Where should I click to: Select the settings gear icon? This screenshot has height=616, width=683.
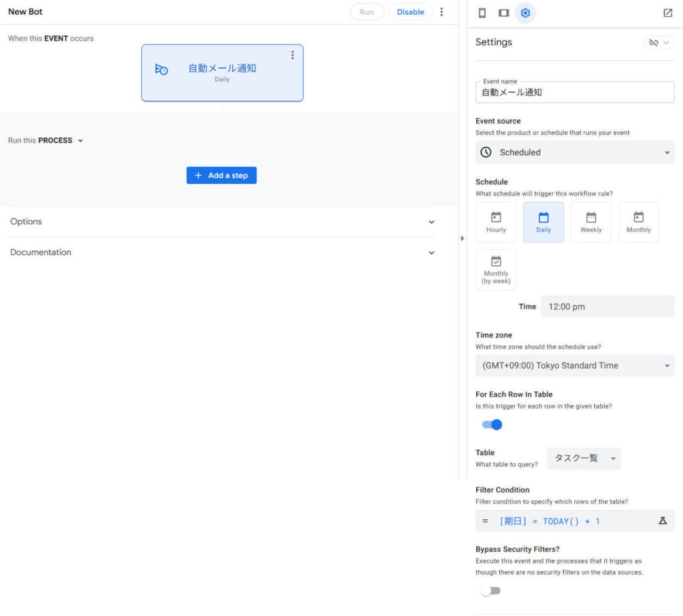[x=526, y=13]
